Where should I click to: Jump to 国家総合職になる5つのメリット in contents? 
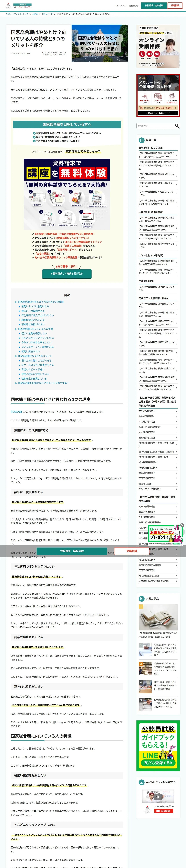click(35, 356)
